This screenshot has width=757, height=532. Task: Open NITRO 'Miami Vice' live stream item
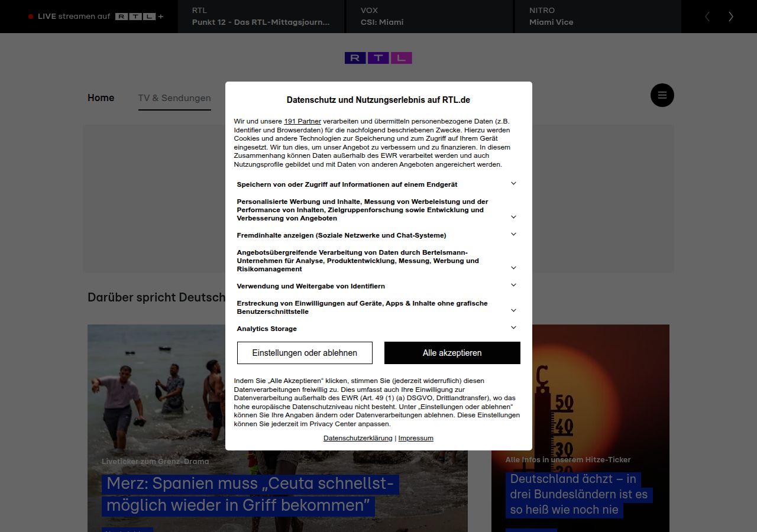(598, 17)
